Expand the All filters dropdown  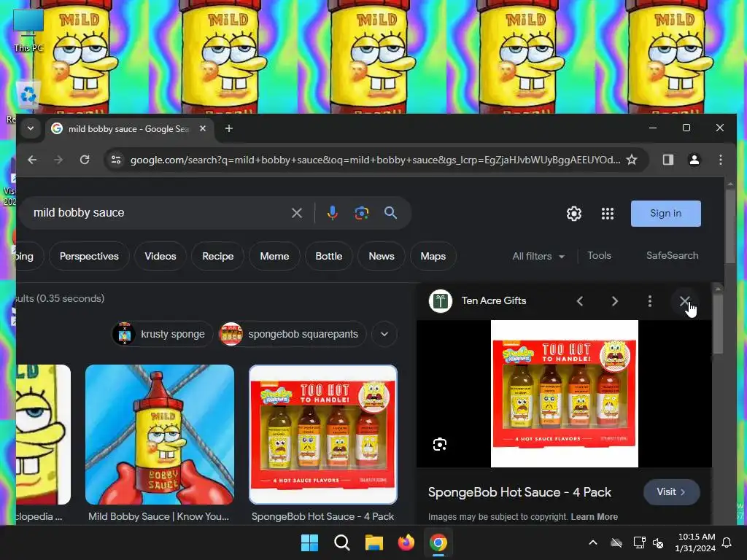pos(538,256)
